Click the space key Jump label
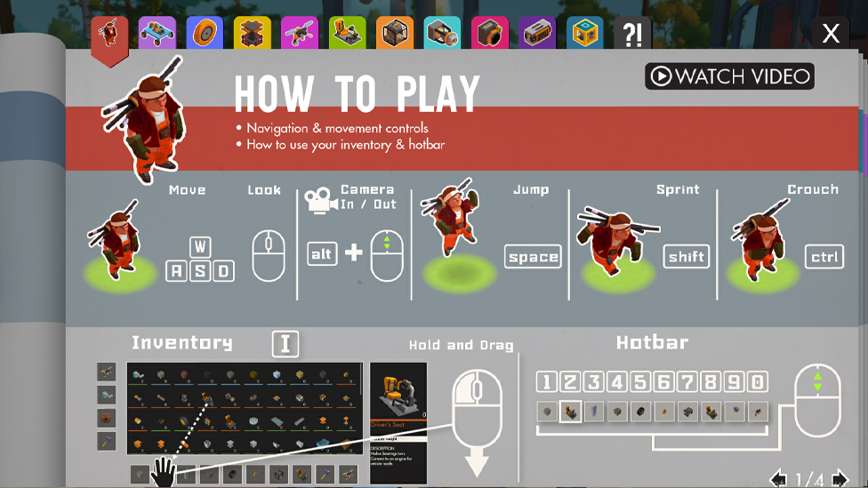This screenshot has height=488, width=868. [x=533, y=257]
